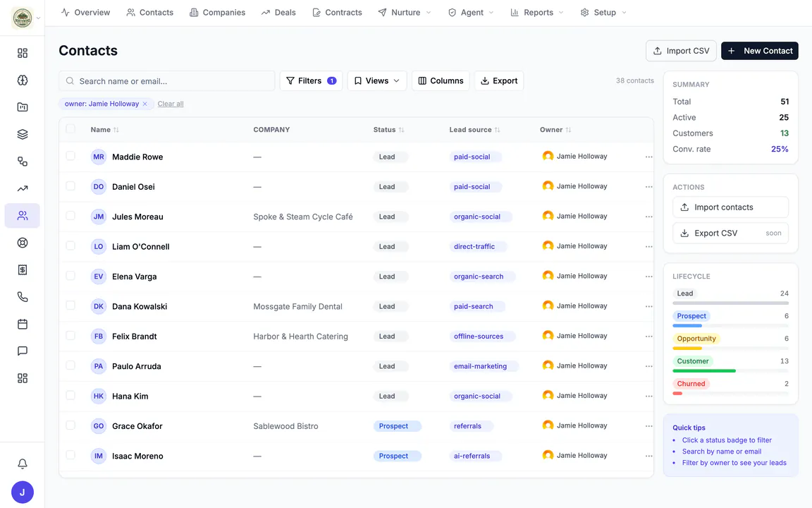Open the Companies tab
812x508 pixels.
click(218, 13)
